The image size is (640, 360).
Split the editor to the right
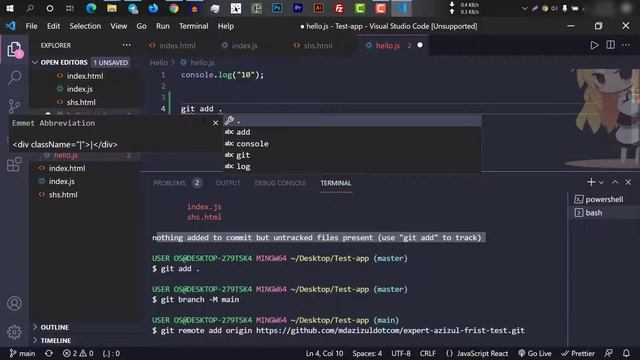point(610,45)
